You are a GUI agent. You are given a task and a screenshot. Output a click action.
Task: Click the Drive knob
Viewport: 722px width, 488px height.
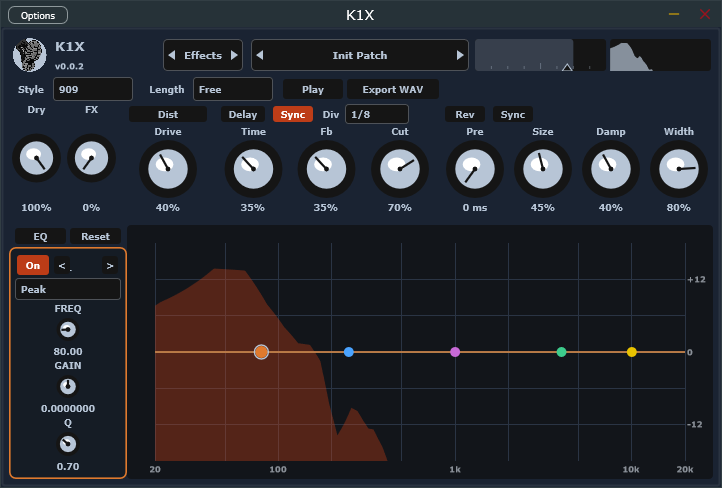click(168, 169)
